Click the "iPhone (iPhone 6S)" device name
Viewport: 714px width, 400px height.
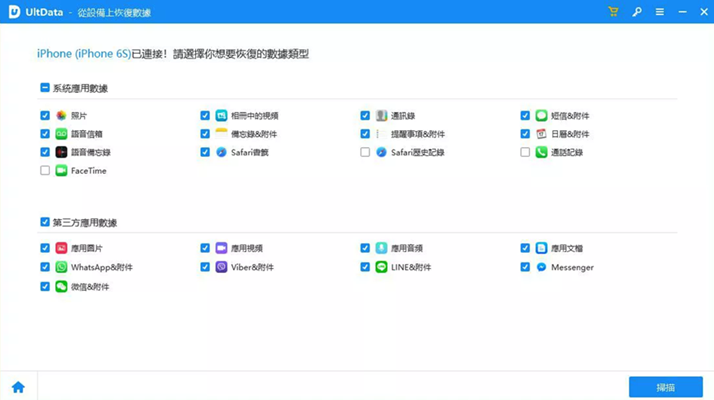click(x=84, y=54)
